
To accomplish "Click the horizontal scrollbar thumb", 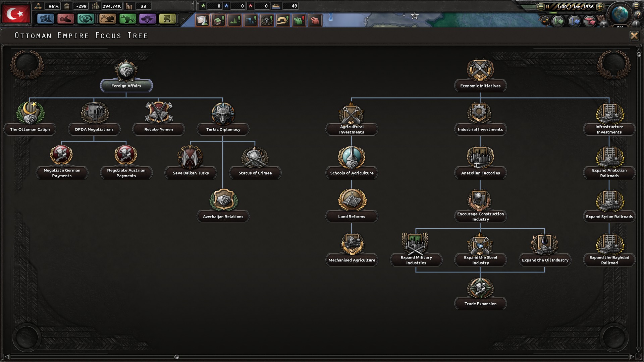I will coord(177,357).
